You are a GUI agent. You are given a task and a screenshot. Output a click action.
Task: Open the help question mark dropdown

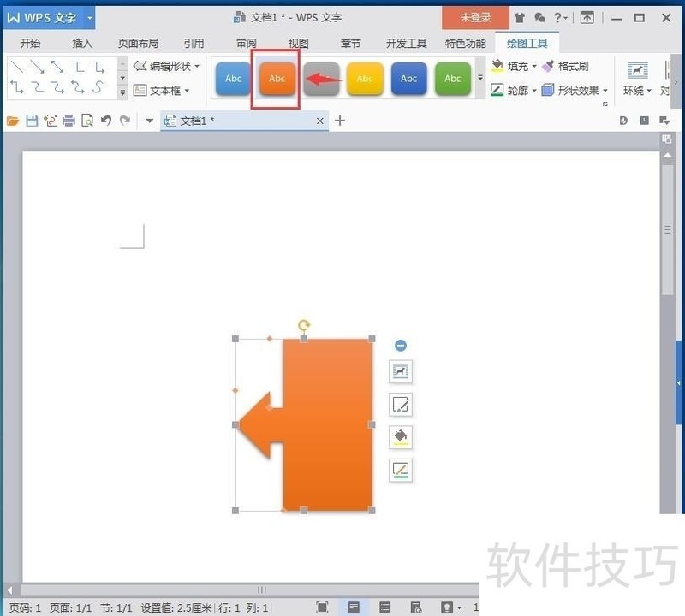561,18
